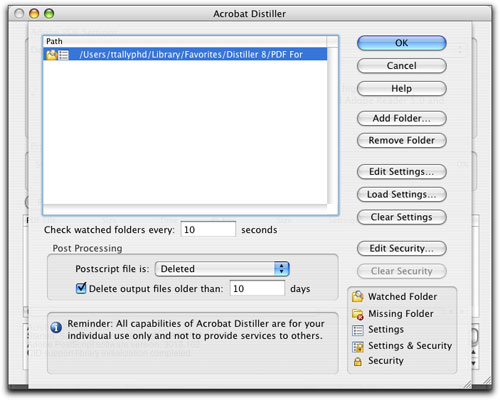500x400 pixels.
Task: Click the Security padlock legend icon
Action: pos(358,362)
